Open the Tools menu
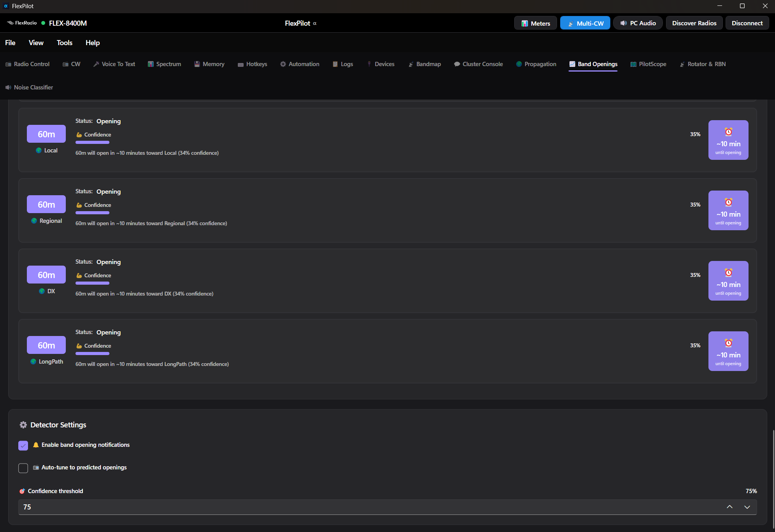 pyautogui.click(x=65, y=43)
